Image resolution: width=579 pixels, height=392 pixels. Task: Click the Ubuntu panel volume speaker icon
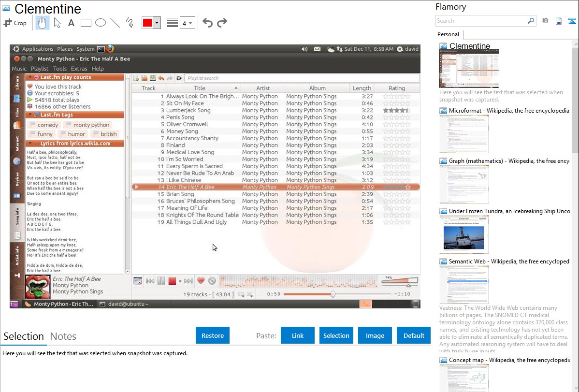point(304,49)
